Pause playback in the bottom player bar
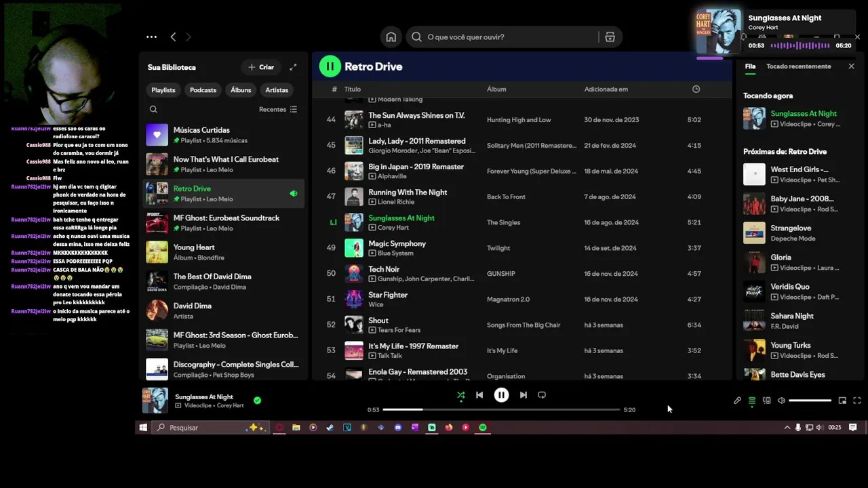This screenshot has height=488, width=868. click(501, 395)
